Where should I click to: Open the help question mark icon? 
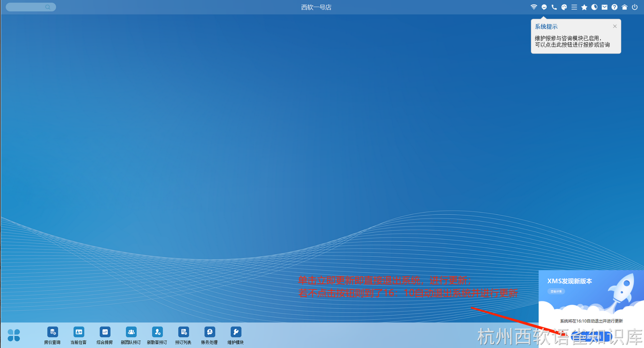coord(614,7)
